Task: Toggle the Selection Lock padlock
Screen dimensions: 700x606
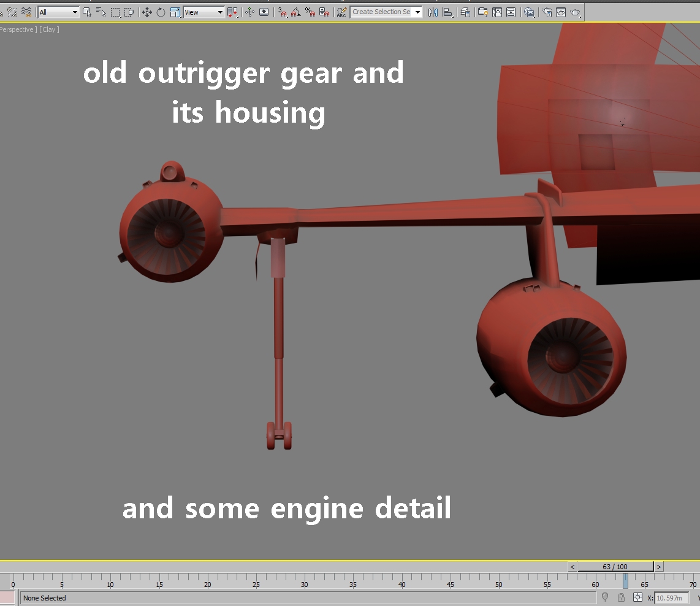Action: 621,597
